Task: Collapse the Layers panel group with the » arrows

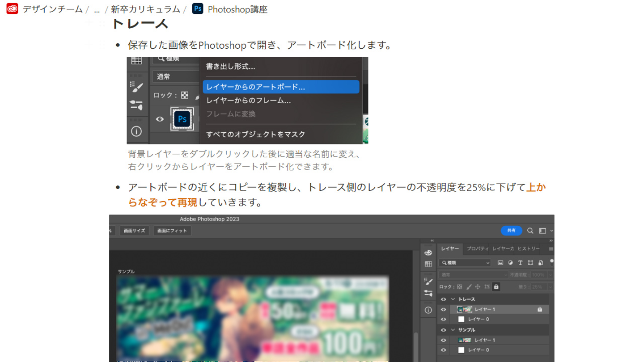Action: point(551,241)
